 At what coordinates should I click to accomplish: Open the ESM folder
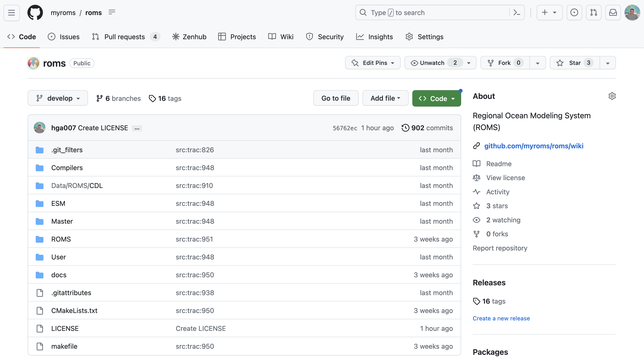coord(58,203)
